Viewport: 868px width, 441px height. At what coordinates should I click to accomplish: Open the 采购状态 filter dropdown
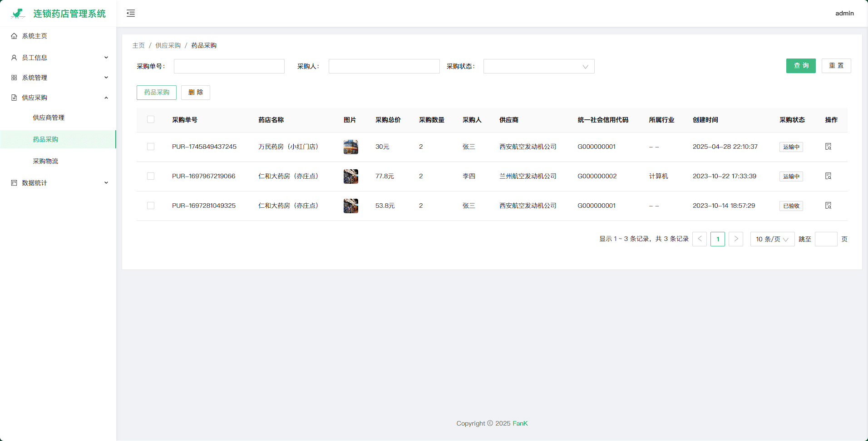point(538,66)
